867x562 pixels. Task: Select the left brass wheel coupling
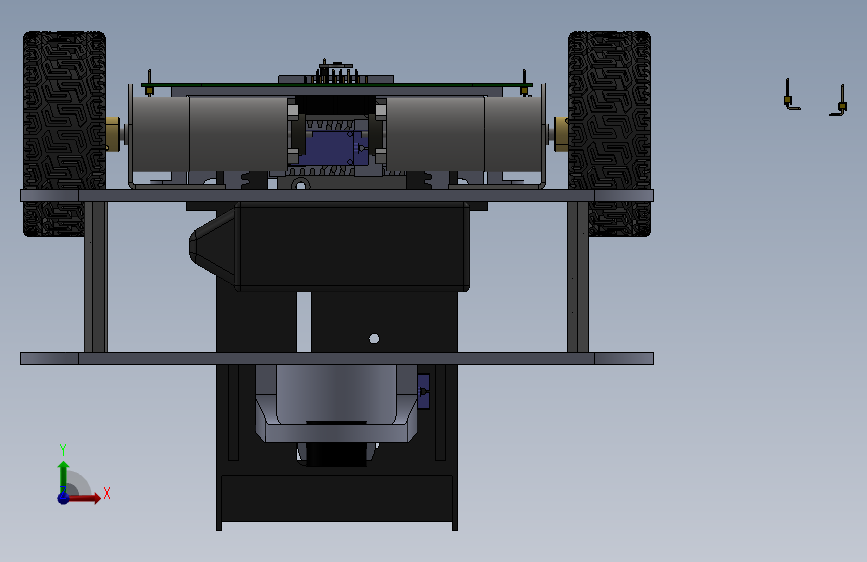coord(113,134)
